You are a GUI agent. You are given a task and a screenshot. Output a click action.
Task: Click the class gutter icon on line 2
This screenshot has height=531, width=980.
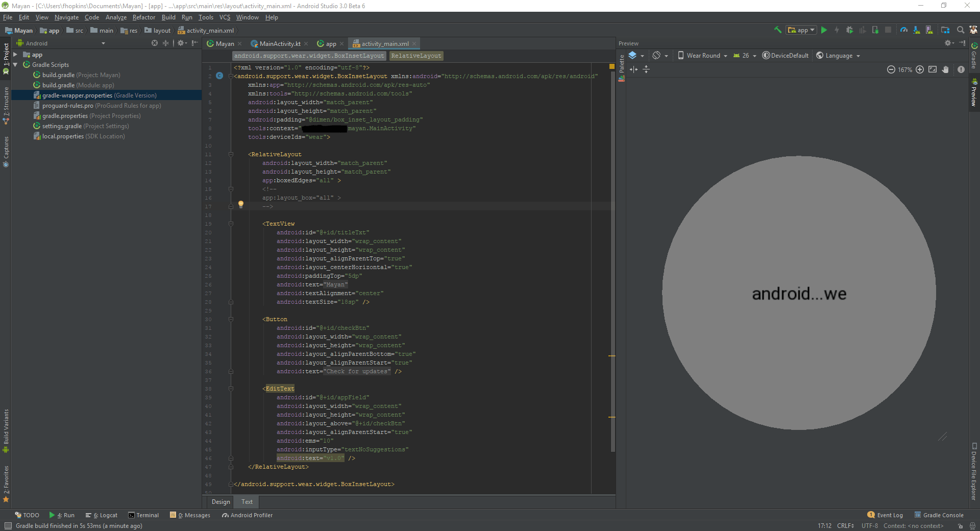point(219,76)
